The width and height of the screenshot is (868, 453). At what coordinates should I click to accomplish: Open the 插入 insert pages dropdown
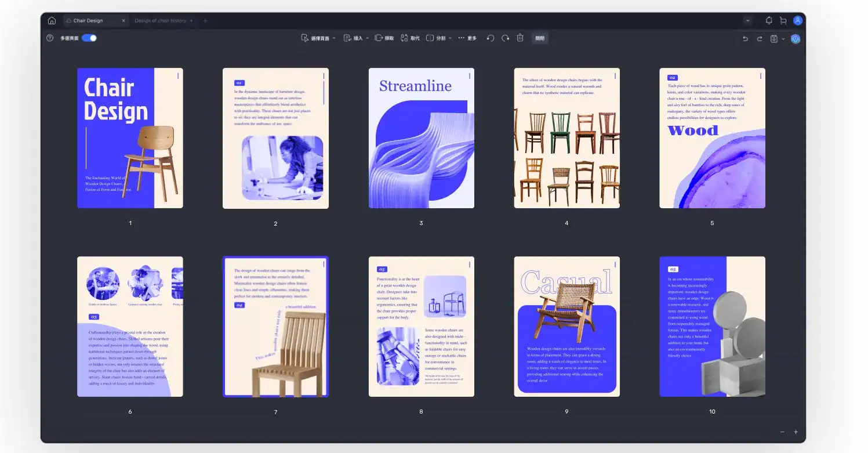coord(356,38)
